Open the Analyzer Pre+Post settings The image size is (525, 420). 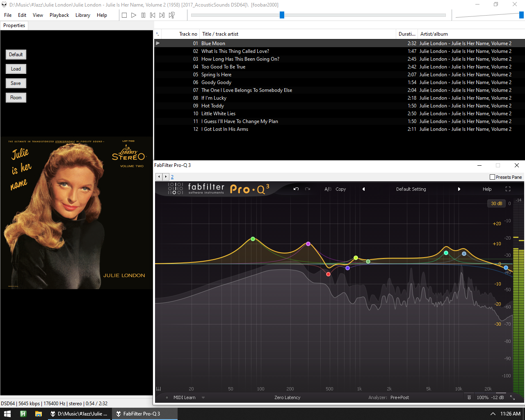399,397
